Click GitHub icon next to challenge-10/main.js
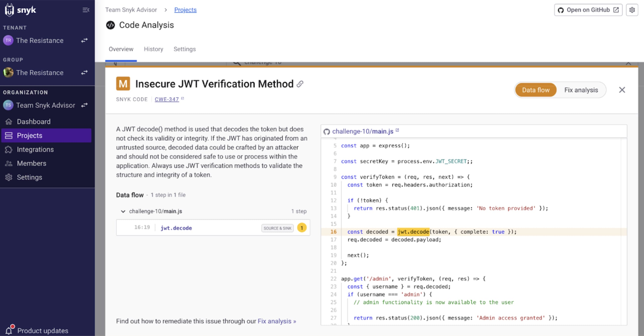 tap(327, 131)
